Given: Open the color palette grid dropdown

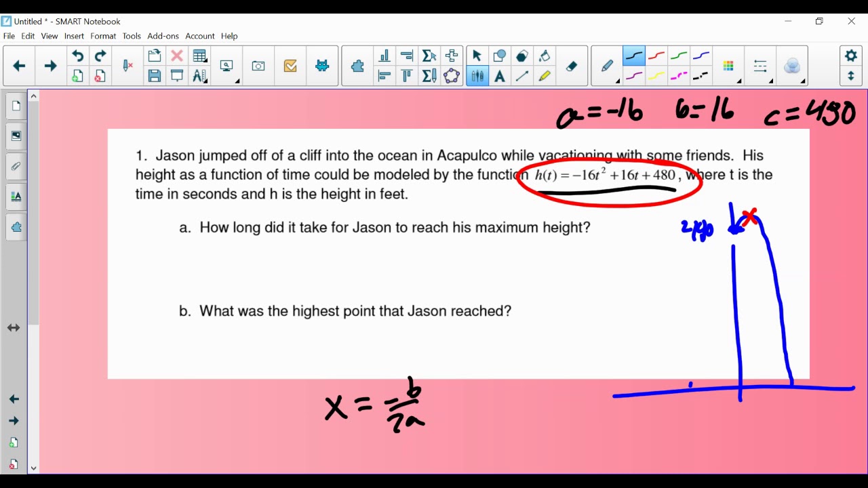Looking at the screenshot, I should click(x=729, y=66).
